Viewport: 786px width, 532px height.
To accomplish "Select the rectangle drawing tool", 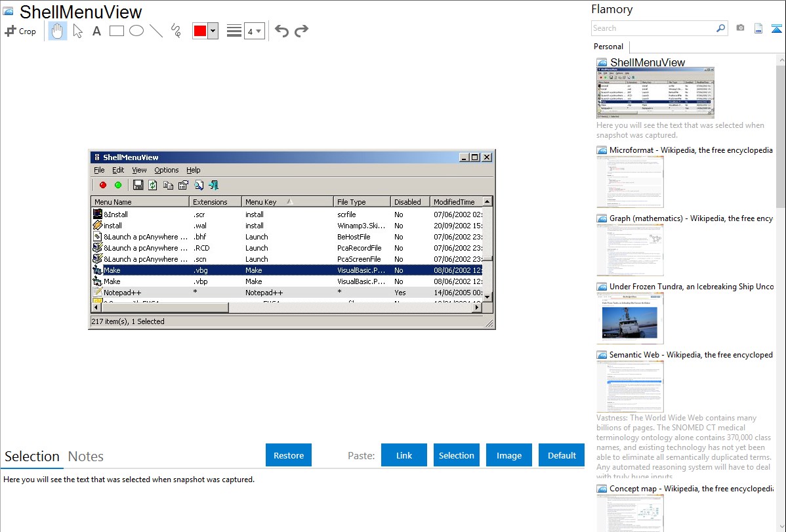I will (116, 31).
